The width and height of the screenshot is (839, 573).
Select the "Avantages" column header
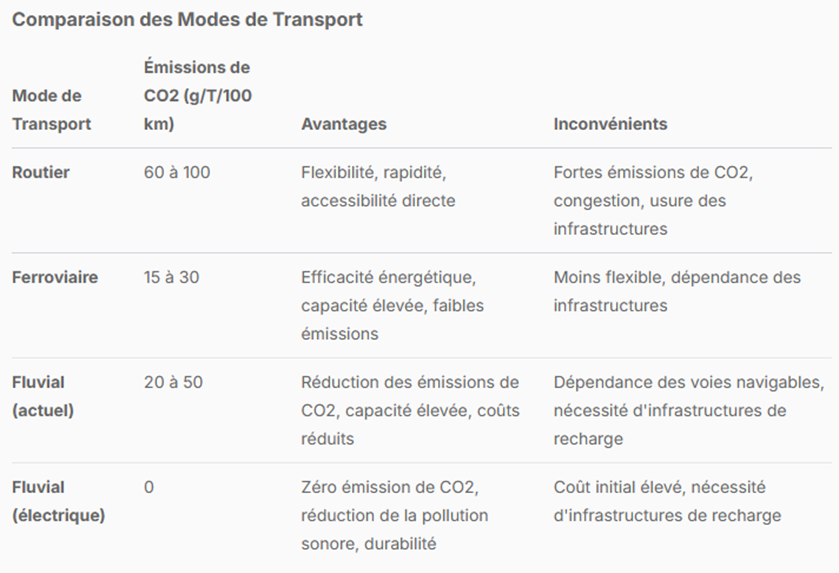343,124
